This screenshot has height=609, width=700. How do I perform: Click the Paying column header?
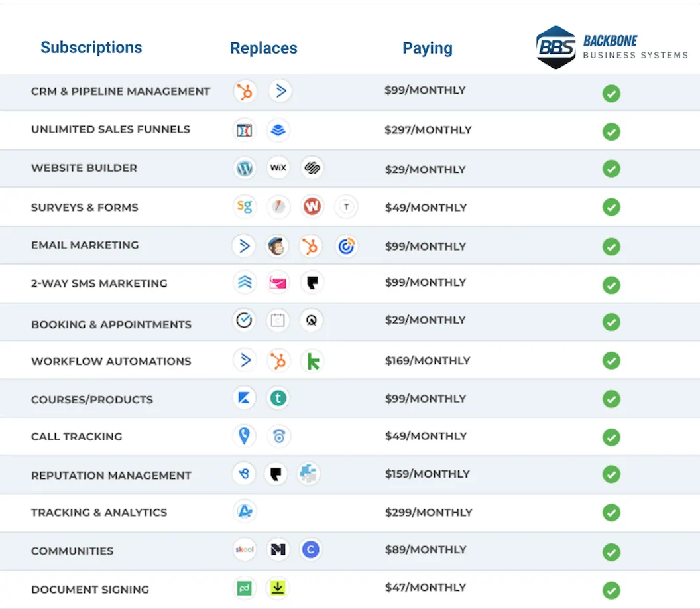tap(428, 48)
